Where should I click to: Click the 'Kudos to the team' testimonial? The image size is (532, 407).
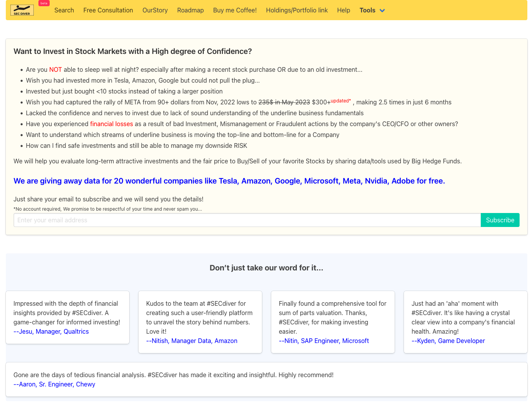pyautogui.click(x=199, y=317)
